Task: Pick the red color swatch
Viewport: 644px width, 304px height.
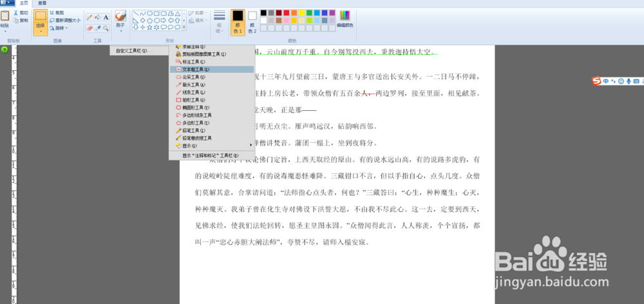Action: (287, 13)
